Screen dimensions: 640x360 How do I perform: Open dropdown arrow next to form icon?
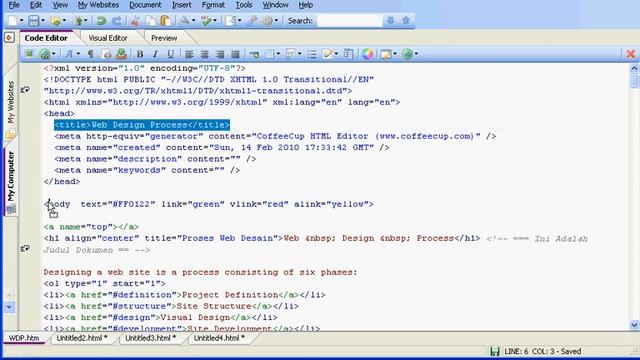(300, 54)
